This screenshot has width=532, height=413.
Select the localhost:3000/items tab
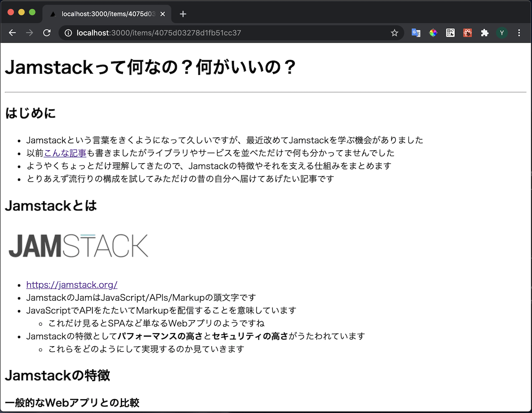click(107, 14)
